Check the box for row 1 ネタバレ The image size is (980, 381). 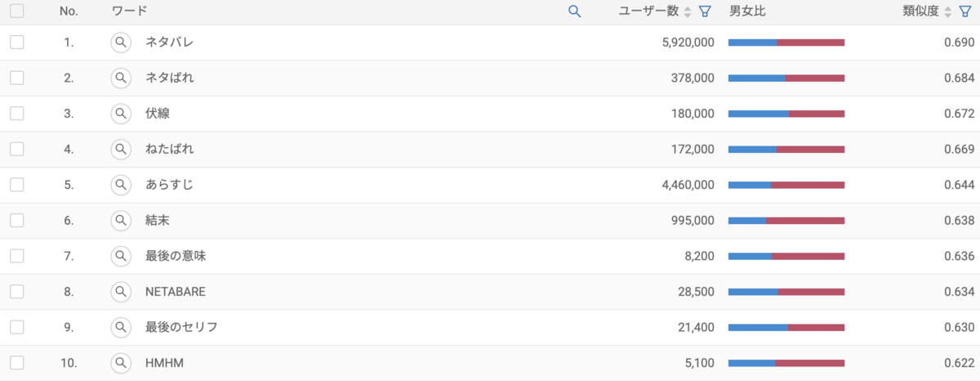pyautogui.click(x=17, y=43)
